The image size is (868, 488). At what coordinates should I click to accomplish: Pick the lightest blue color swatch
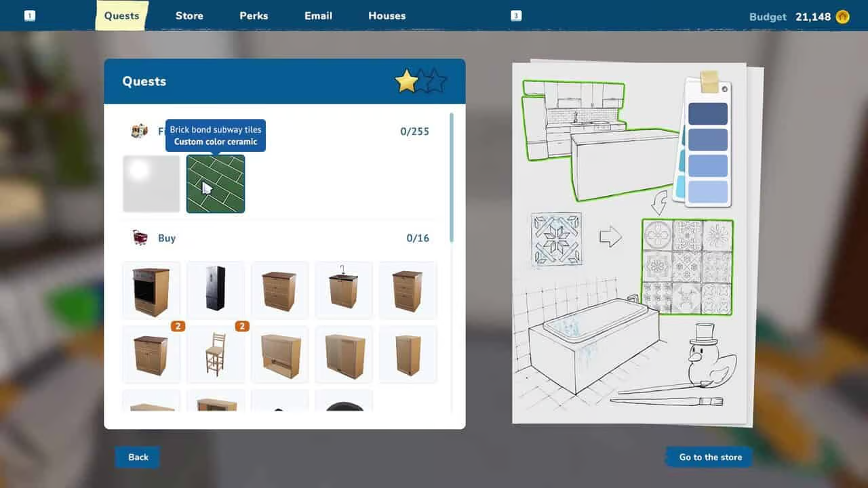tap(708, 192)
